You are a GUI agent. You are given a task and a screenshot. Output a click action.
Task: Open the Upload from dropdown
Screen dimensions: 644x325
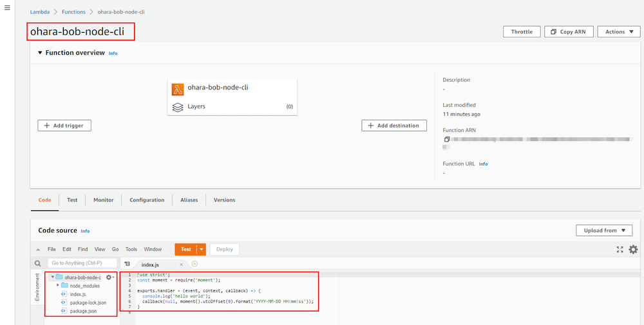click(603, 230)
